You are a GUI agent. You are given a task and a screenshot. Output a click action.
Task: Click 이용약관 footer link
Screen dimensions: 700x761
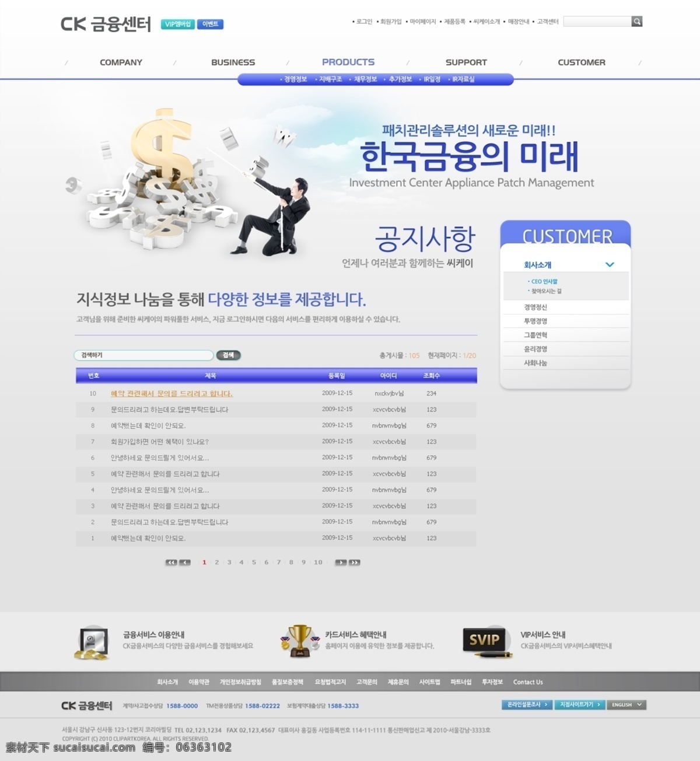coord(198,682)
